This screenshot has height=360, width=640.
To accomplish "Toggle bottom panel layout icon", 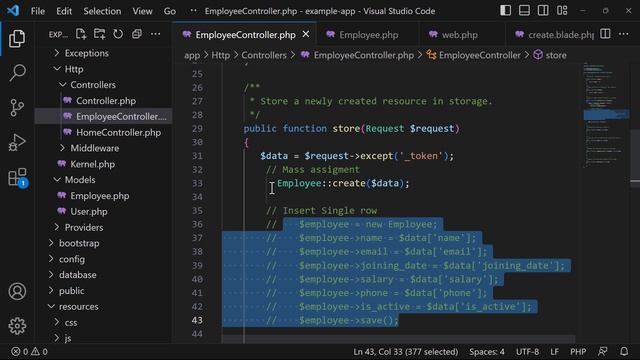I will 524,11.
